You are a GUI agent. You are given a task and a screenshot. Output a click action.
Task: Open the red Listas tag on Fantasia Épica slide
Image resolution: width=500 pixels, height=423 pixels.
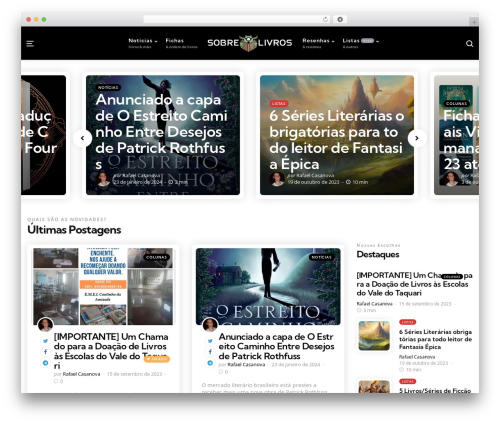coord(279,103)
